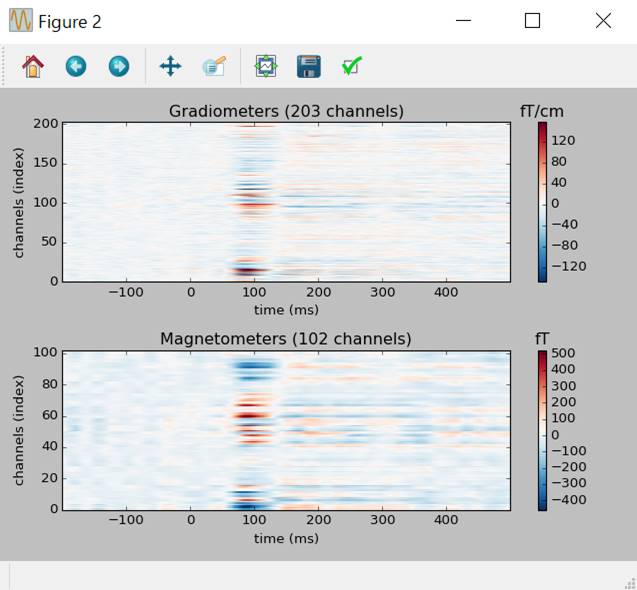The width and height of the screenshot is (637, 590).
Task: Click the Home reset view icon
Action: pos(33,66)
